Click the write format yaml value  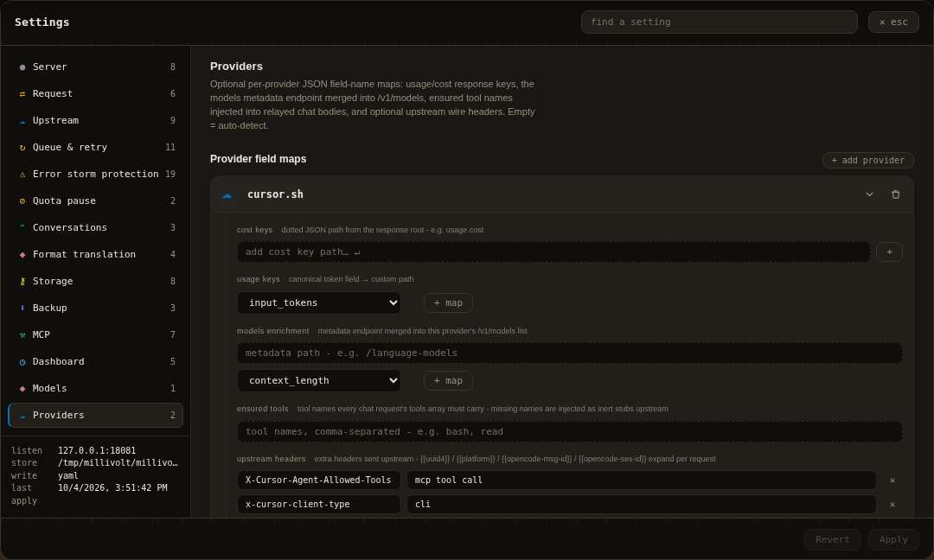[x=68, y=475]
